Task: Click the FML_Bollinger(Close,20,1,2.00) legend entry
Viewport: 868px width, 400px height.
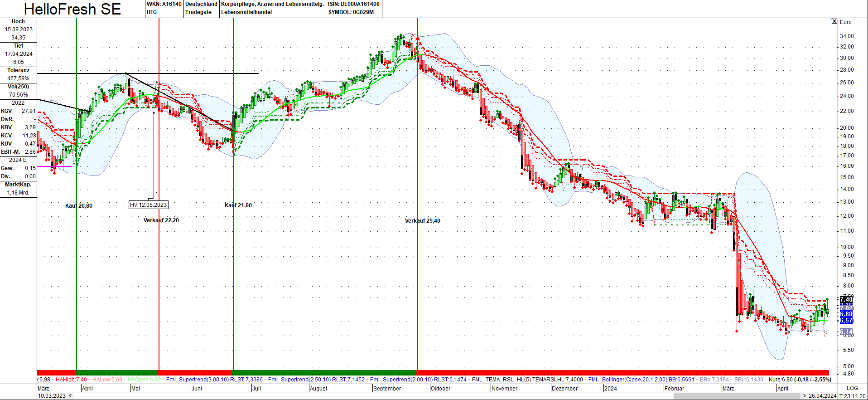Action: (x=641, y=380)
